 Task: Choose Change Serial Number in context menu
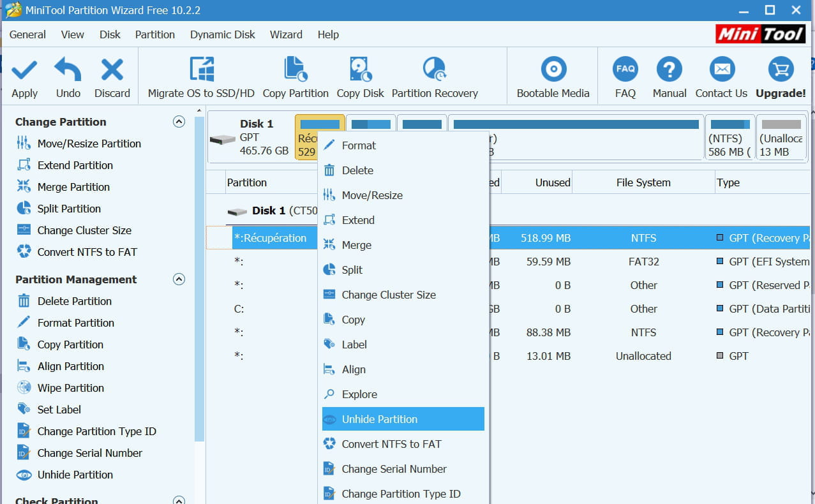click(403, 469)
